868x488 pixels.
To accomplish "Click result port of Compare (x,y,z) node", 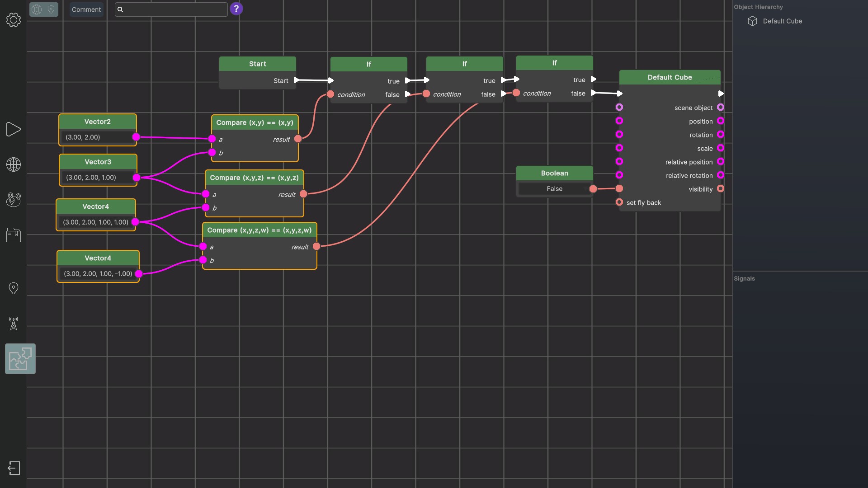I will (x=303, y=194).
